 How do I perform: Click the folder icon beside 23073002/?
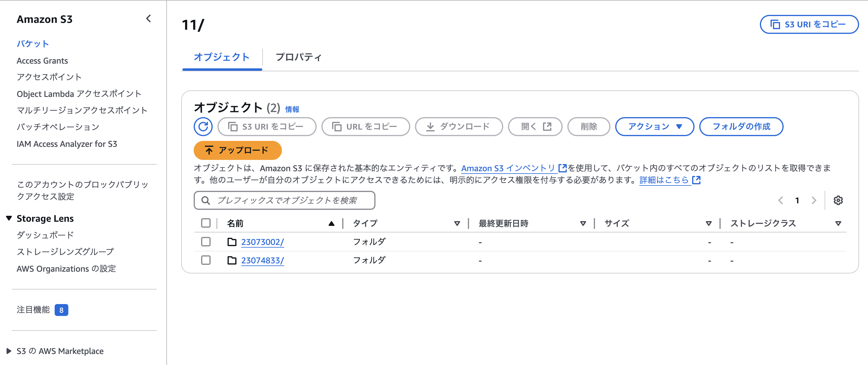click(x=232, y=242)
